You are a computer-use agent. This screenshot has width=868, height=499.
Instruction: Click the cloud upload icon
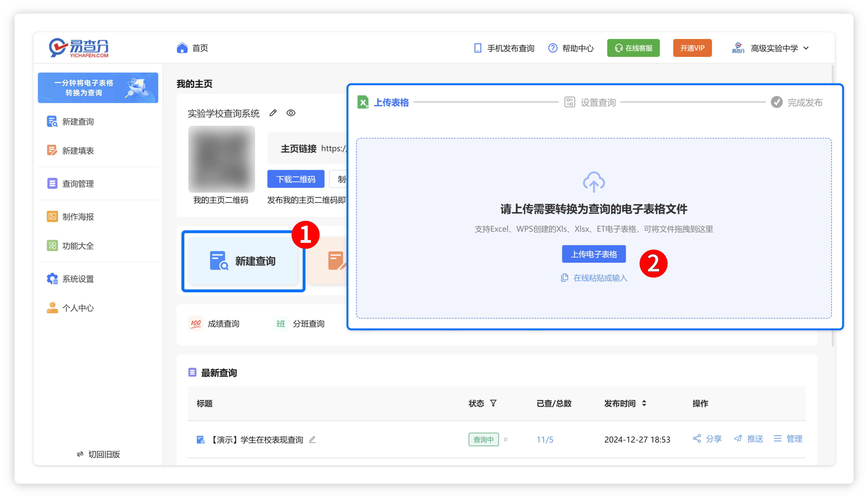(594, 182)
